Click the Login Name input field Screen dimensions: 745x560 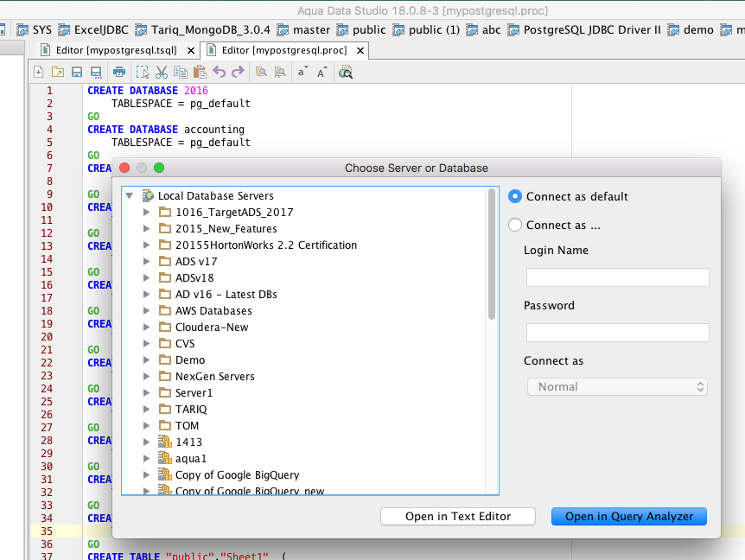point(617,277)
